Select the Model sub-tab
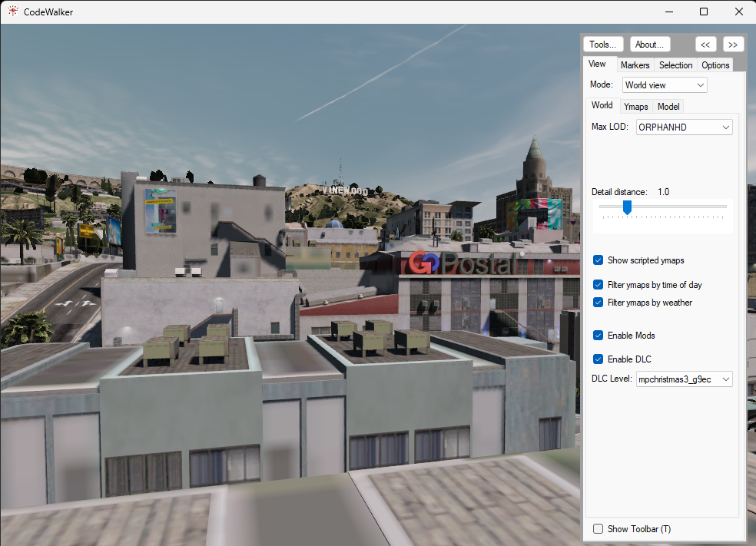Image resolution: width=756 pixels, height=546 pixels. [668, 107]
